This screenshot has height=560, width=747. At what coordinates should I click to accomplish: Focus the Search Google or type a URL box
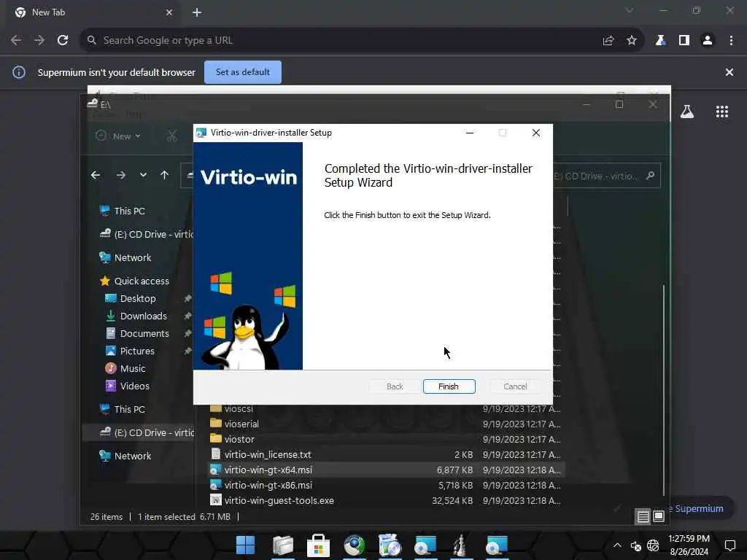[x=338, y=41]
